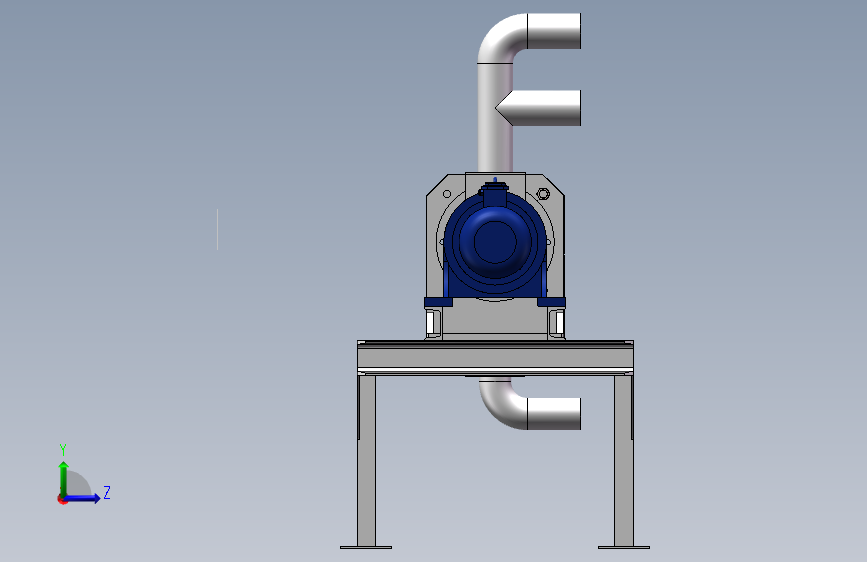The image size is (867, 562).
Task: Pick the right slotted bracket under the motor
Action: click(x=557, y=324)
